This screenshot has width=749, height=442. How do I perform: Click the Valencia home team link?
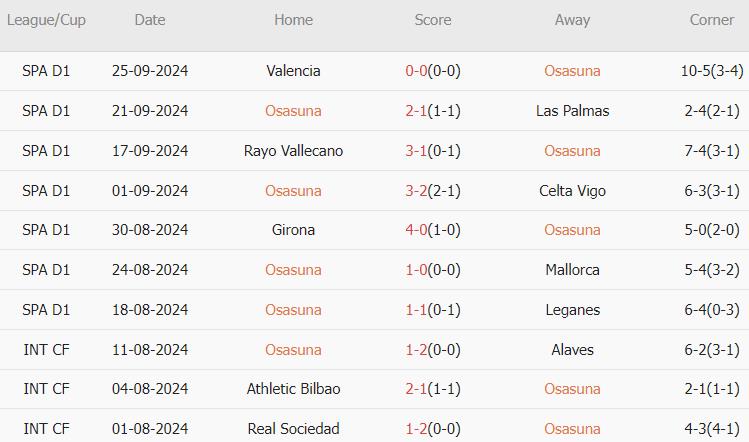(x=293, y=71)
